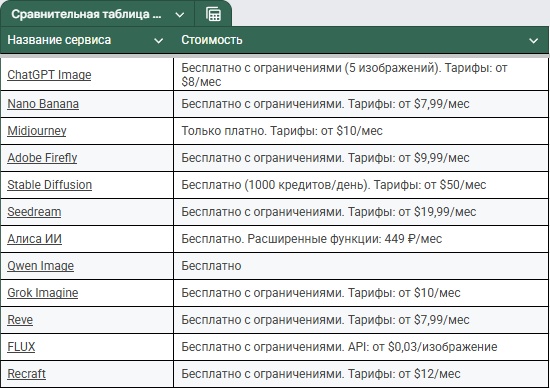Open the Stable Diffusion link
Image resolution: width=550 pixels, height=388 pixels.
[x=49, y=185]
